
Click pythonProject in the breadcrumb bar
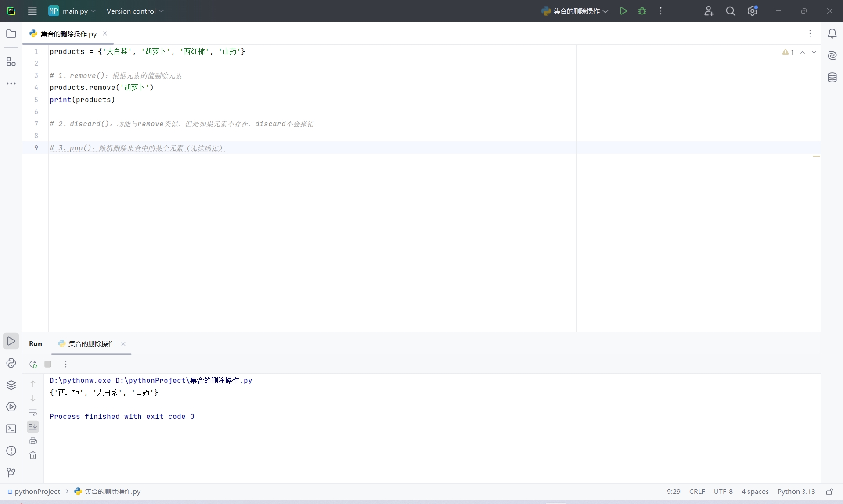pyautogui.click(x=37, y=491)
